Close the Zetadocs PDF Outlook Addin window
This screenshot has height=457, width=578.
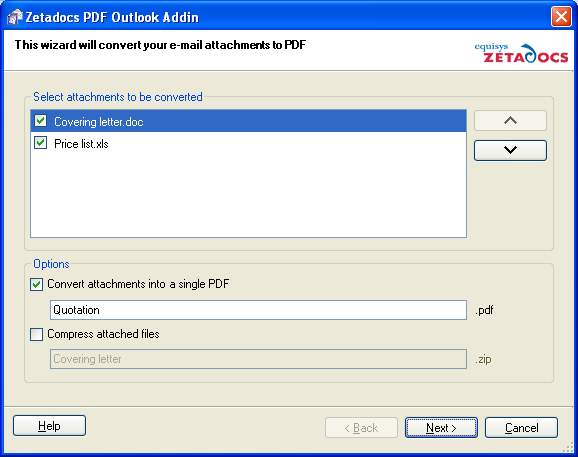pyautogui.click(x=561, y=17)
